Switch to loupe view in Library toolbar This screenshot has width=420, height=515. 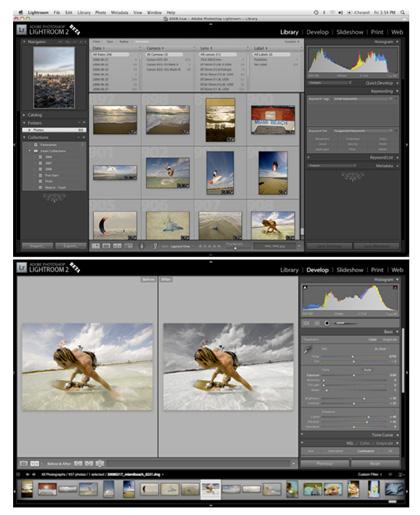(x=106, y=246)
